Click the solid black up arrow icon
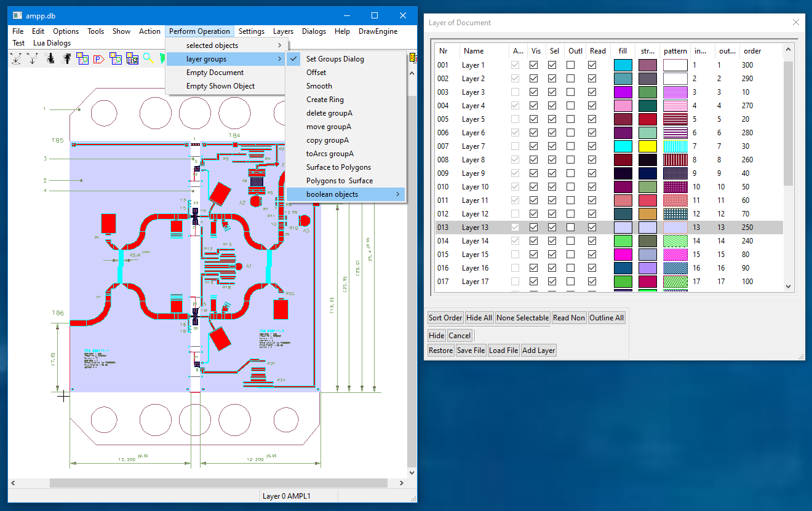Image resolution: width=812 pixels, height=511 pixels. tap(66, 58)
